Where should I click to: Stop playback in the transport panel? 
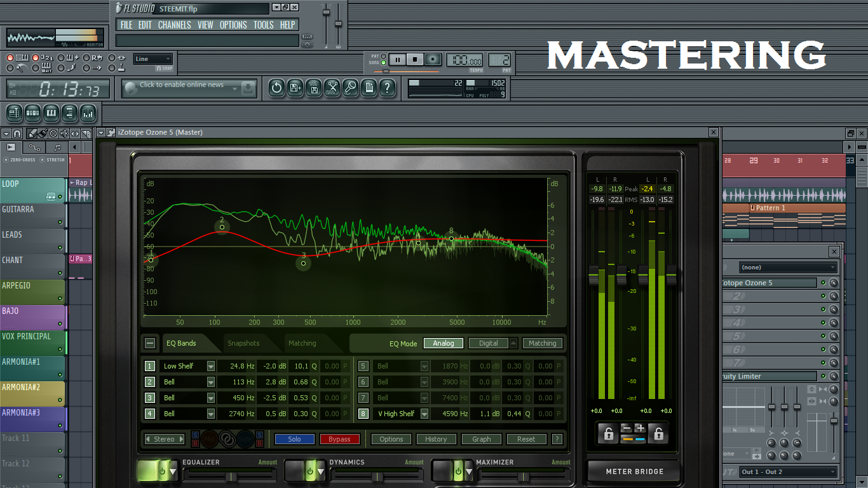point(415,60)
